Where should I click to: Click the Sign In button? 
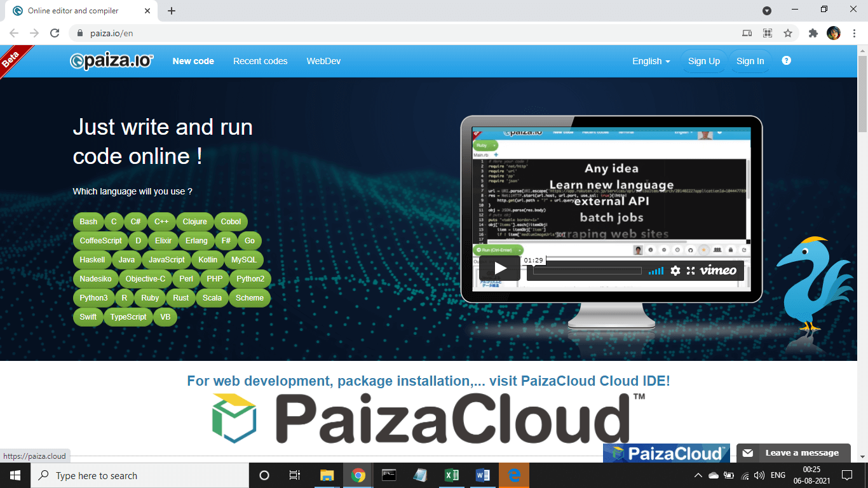(x=750, y=61)
